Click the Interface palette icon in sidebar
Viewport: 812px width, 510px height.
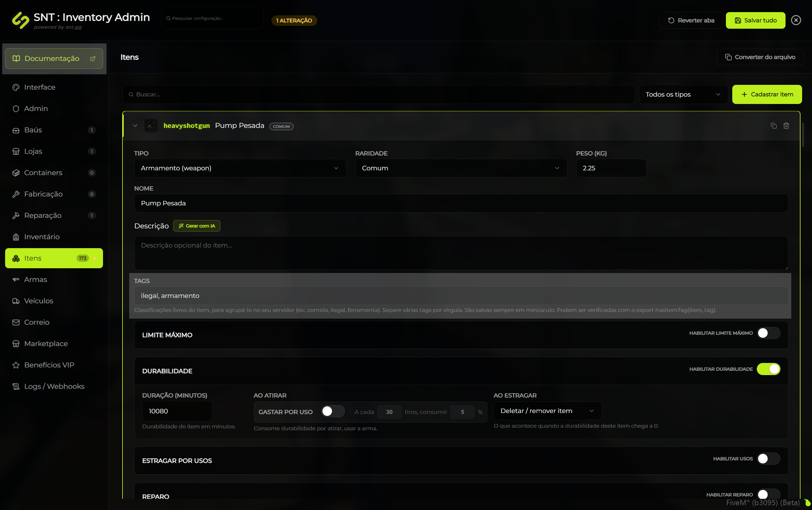coord(16,87)
